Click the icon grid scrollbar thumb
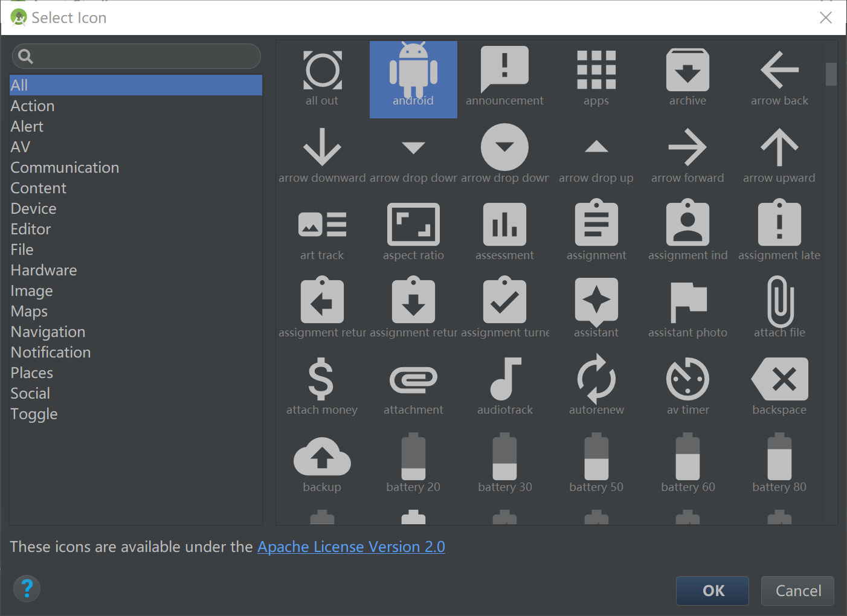 tap(831, 74)
